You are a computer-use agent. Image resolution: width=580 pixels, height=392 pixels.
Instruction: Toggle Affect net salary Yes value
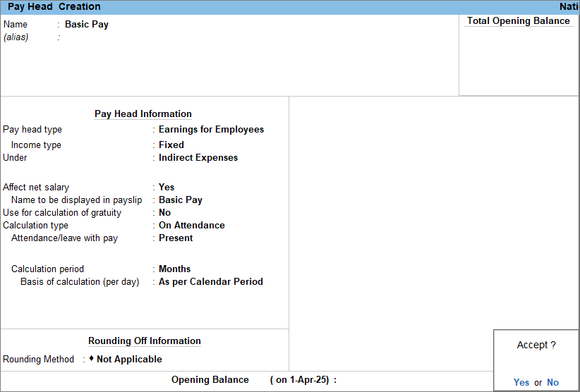[x=167, y=188]
